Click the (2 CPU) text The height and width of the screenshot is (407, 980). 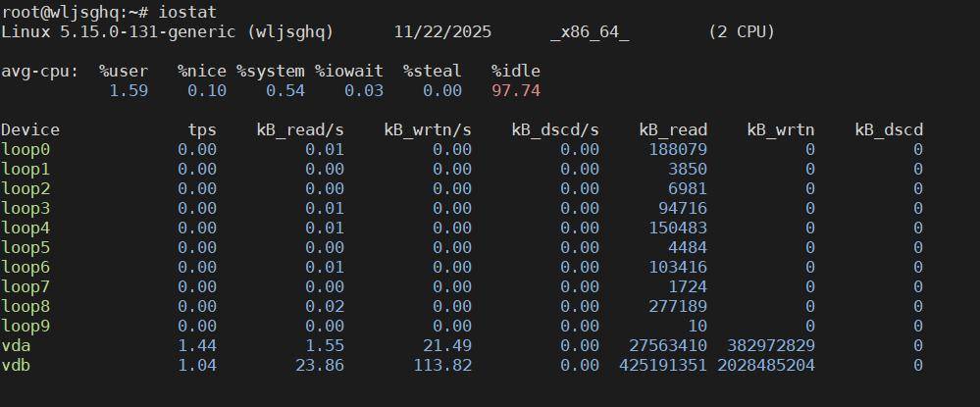click(742, 32)
